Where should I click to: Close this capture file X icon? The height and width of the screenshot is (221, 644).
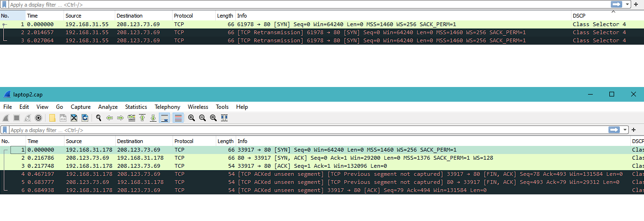tap(74, 118)
